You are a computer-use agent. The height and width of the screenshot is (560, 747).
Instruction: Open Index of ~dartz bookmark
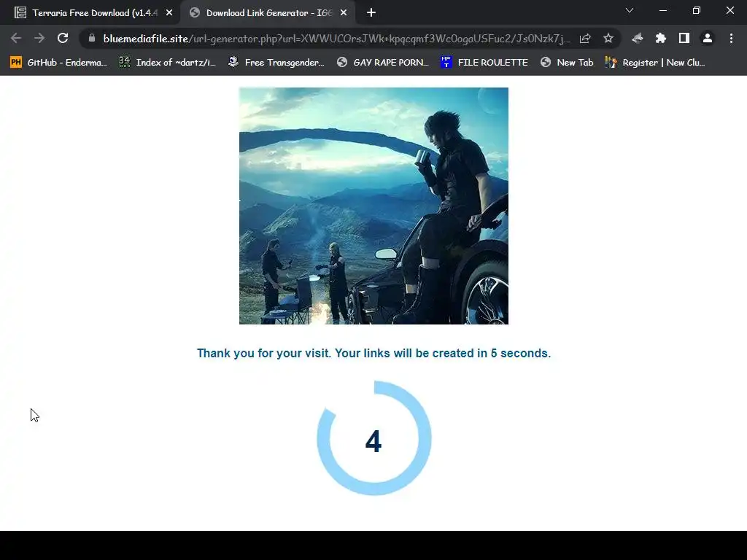(167, 63)
